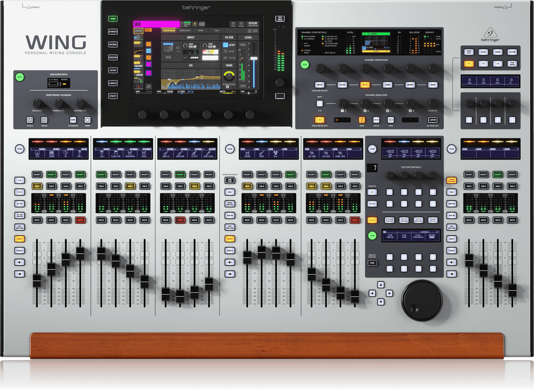Image resolution: width=534 pixels, height=392 pixels.
Task: Switch to the Icon/Color tab
Action: point(185,31)
